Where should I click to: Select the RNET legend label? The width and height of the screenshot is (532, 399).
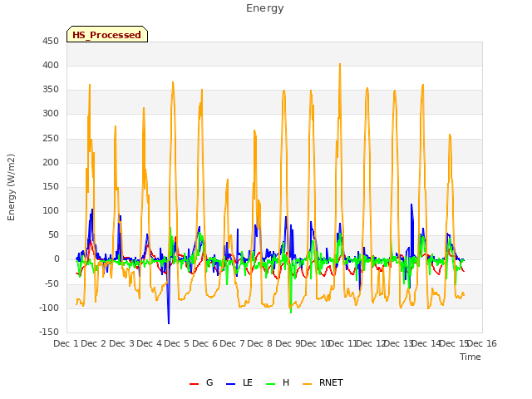point(331,382)
